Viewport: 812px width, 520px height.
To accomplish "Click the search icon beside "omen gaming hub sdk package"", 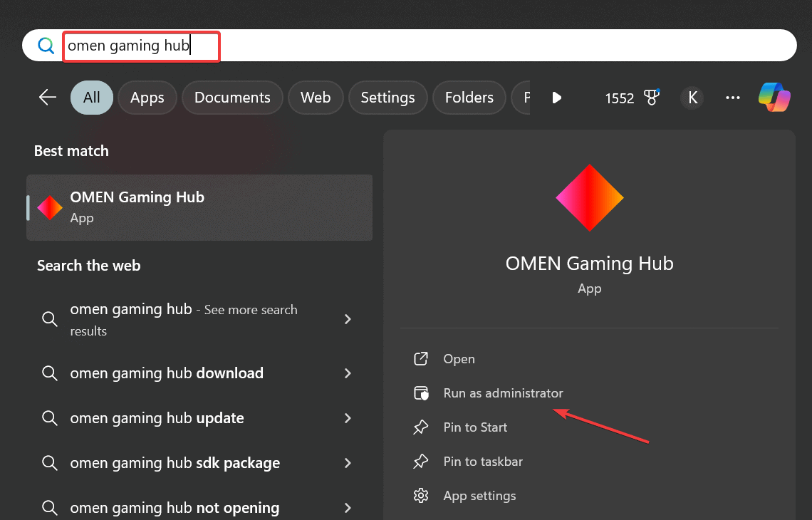I will point(50,463).
